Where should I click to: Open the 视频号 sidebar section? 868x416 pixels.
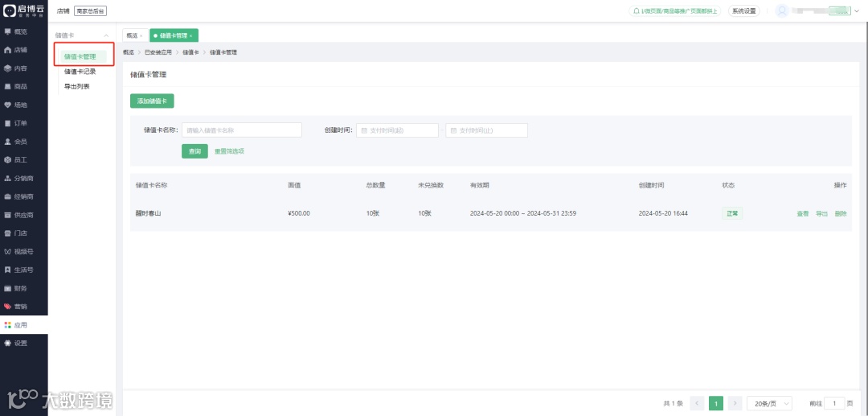click(24, 252)
